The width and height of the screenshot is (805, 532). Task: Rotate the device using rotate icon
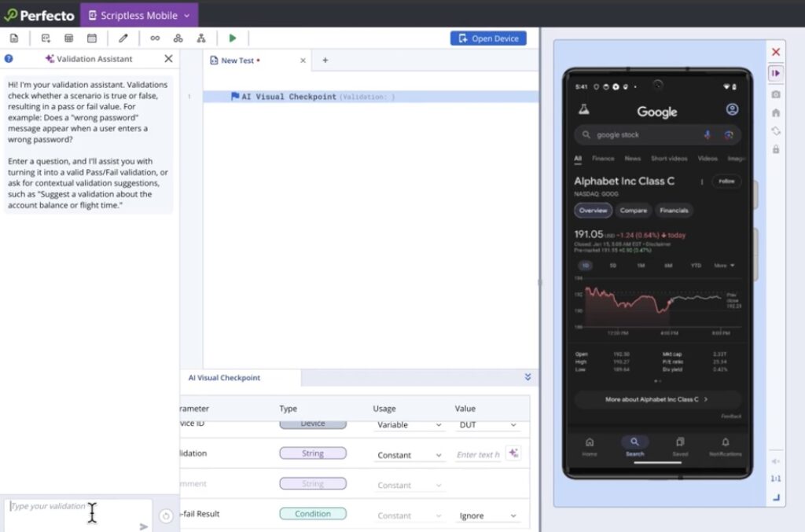(x=776, y=131)
